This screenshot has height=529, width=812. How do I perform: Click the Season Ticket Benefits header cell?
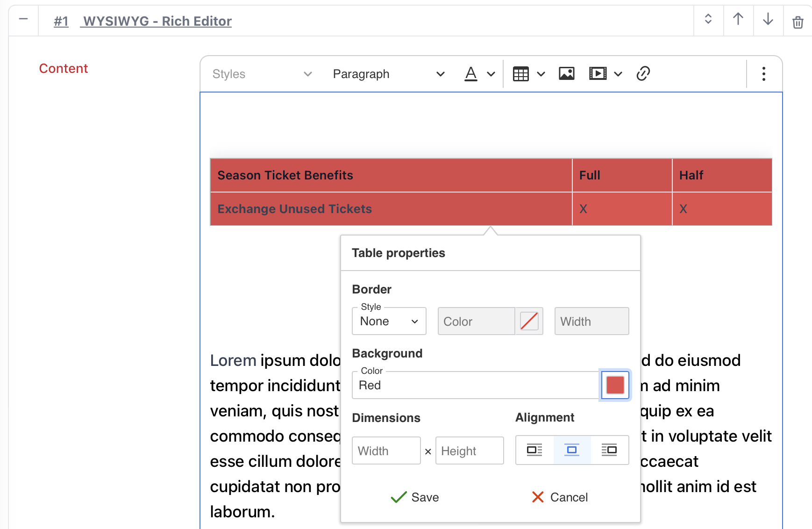(x=391, y=175)
